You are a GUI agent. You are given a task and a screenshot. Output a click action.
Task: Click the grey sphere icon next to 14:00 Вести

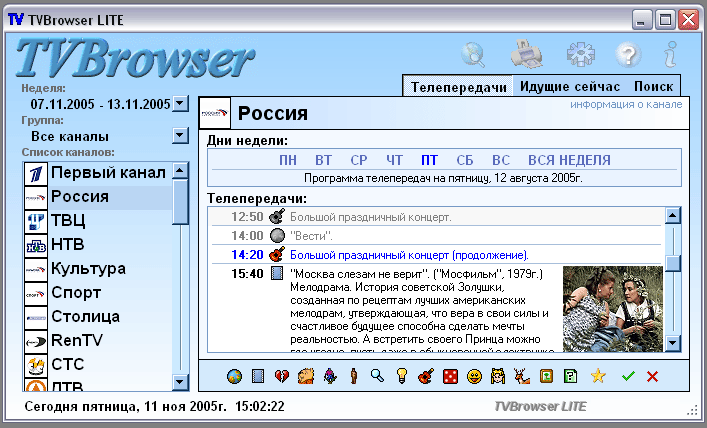tap(277, 235)
